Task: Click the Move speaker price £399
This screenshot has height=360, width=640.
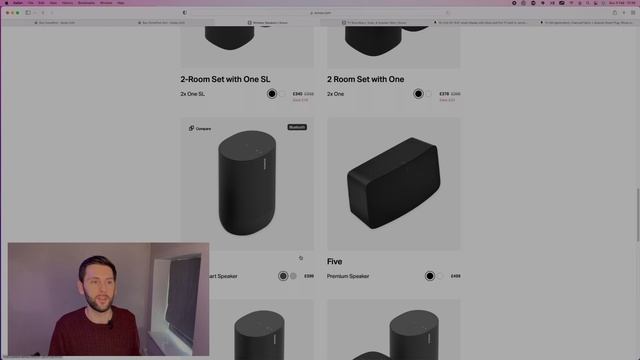Action: coord(309,276)
